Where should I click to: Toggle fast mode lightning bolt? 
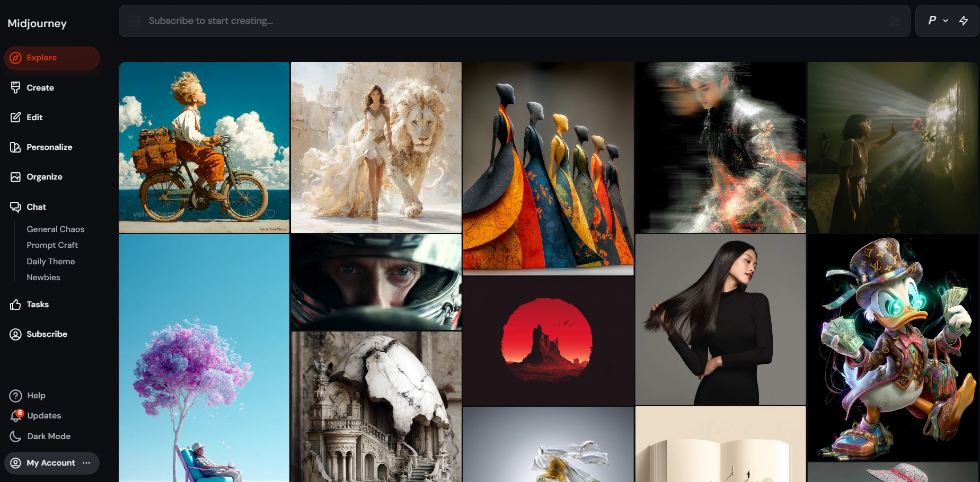click(964, 21)
